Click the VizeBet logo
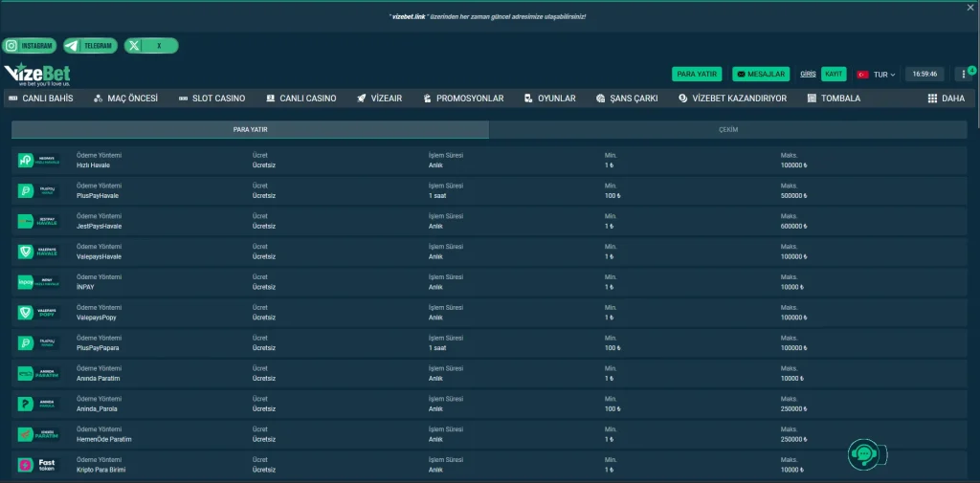Screen dimensions: 980x483 point(37,74)
